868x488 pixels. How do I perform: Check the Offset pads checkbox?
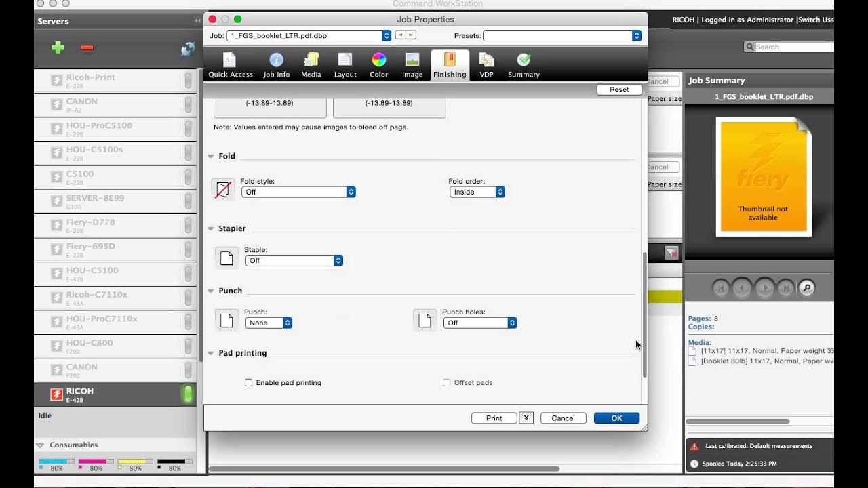(x=446, y=383)
